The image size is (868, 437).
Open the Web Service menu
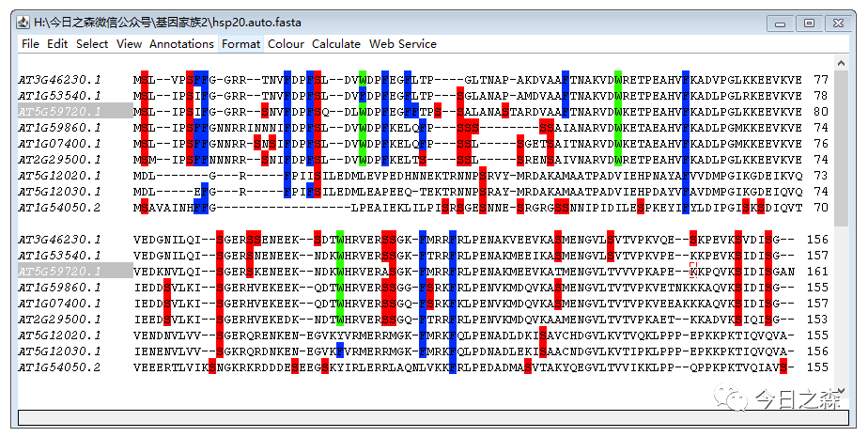pos(402,44)
